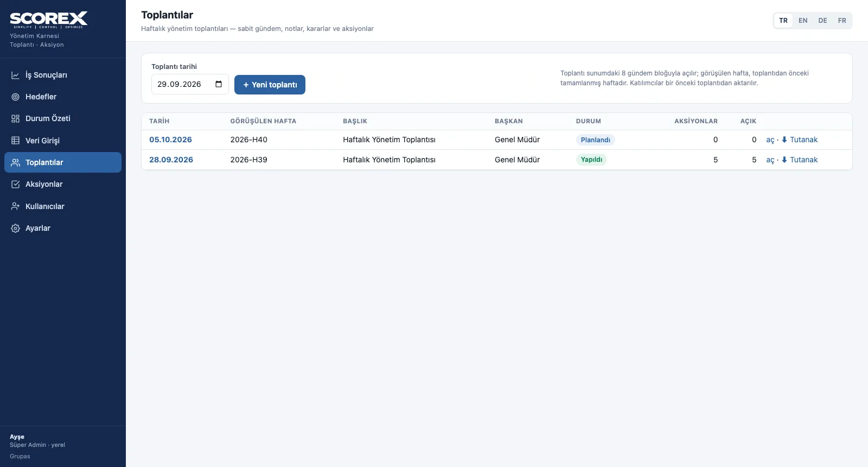This screenshot has width=868, height=467.
Task: Click the Hedefler target icon
Action: coord(16,97)
